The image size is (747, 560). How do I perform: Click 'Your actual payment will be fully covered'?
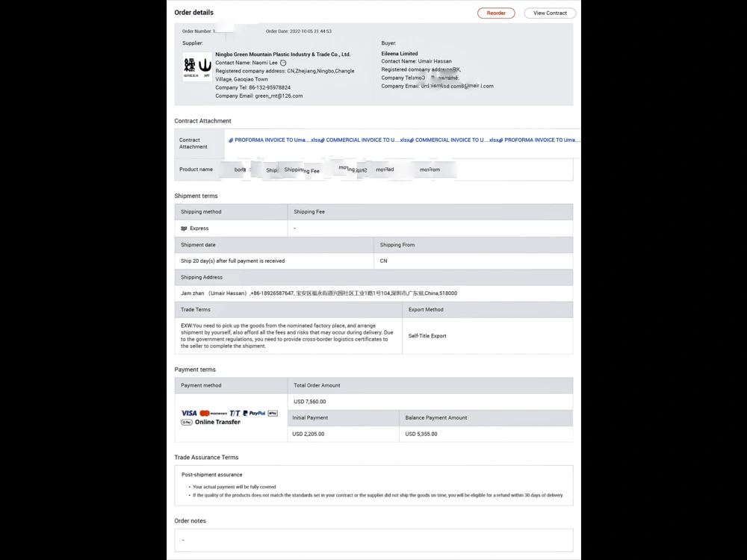234,487
